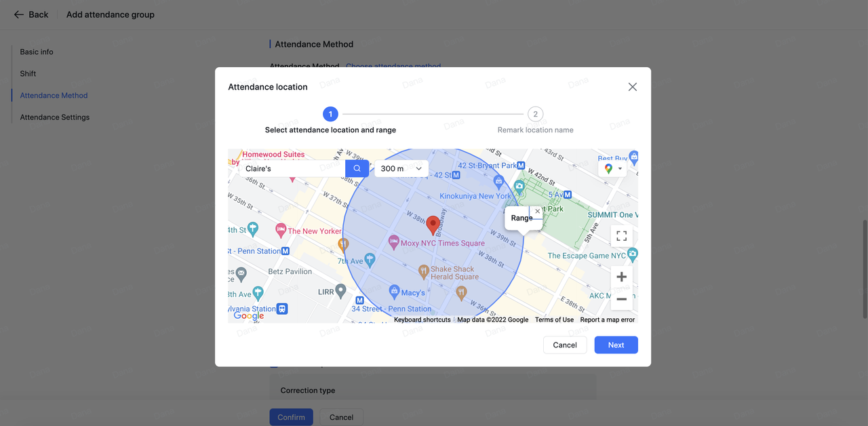This screenshot has width=868, height=426.
Task: Open the 300 m range dropdown
Action: click(401, 168)
